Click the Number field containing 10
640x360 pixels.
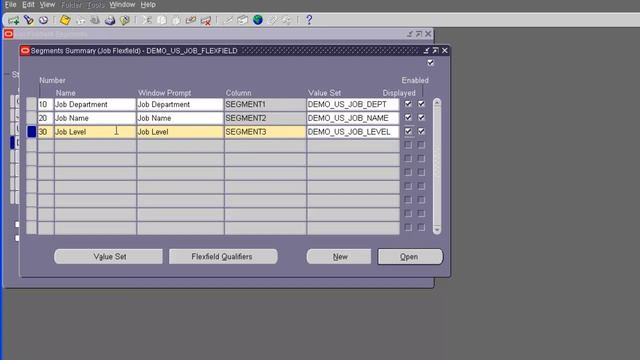coord(46,104)
